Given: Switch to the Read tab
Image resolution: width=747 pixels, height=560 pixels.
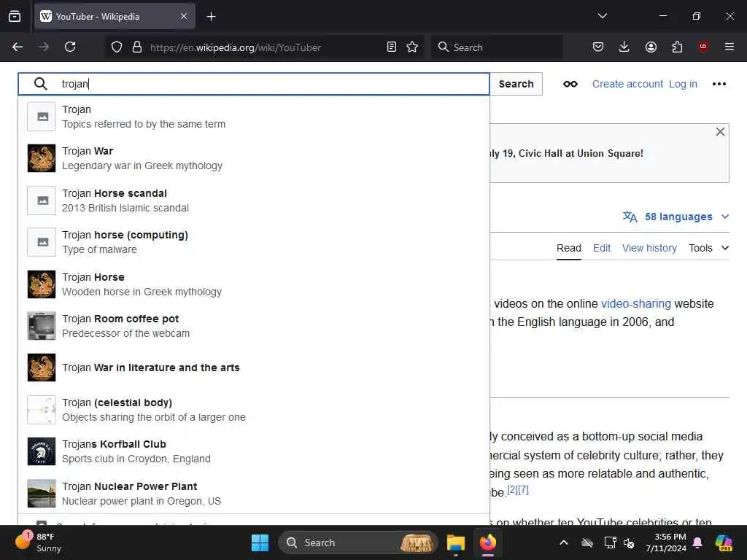Looking at the screenshot, I should click(569, 248).
